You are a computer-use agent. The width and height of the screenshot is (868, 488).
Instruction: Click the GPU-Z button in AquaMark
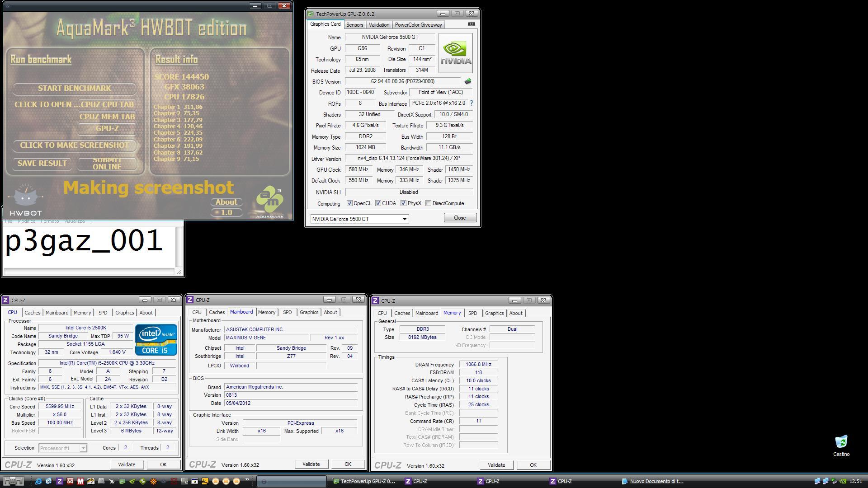(x=107, y=128)
